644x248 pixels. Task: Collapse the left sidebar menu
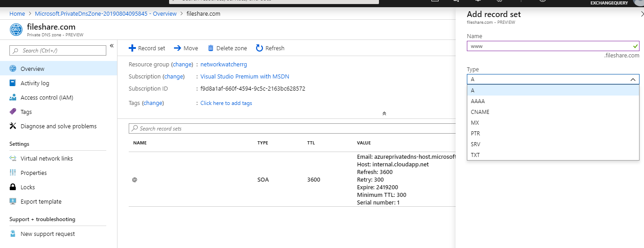[x=112, y=46]
